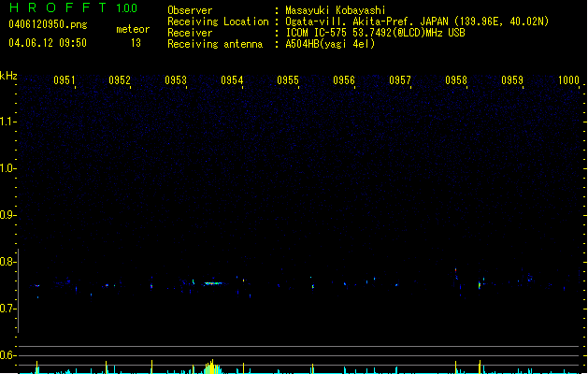The height and width of the screenshot is (374, 588).
Task: Click time marker 0954
Action: click(232, 80)
